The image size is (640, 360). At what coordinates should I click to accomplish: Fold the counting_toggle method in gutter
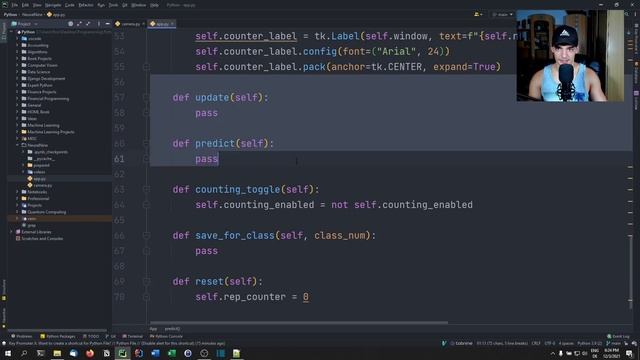[146, 189]
